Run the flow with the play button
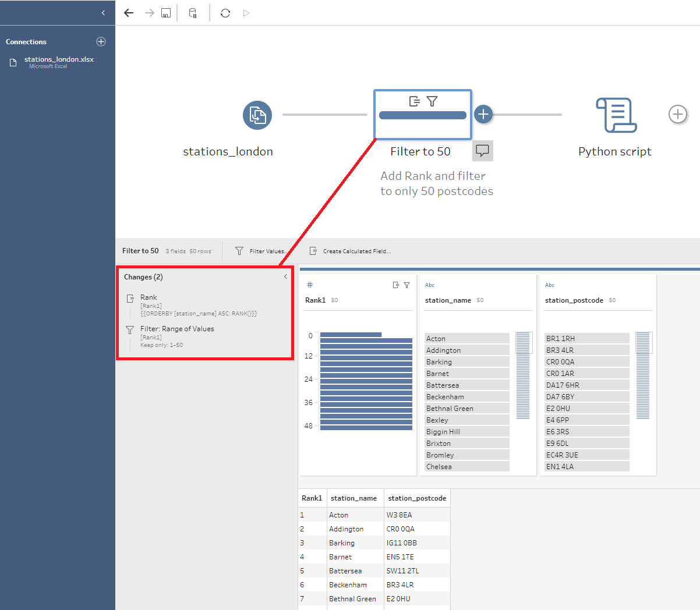This screenshot has height=610, width=700. click(x=246, y=13)
